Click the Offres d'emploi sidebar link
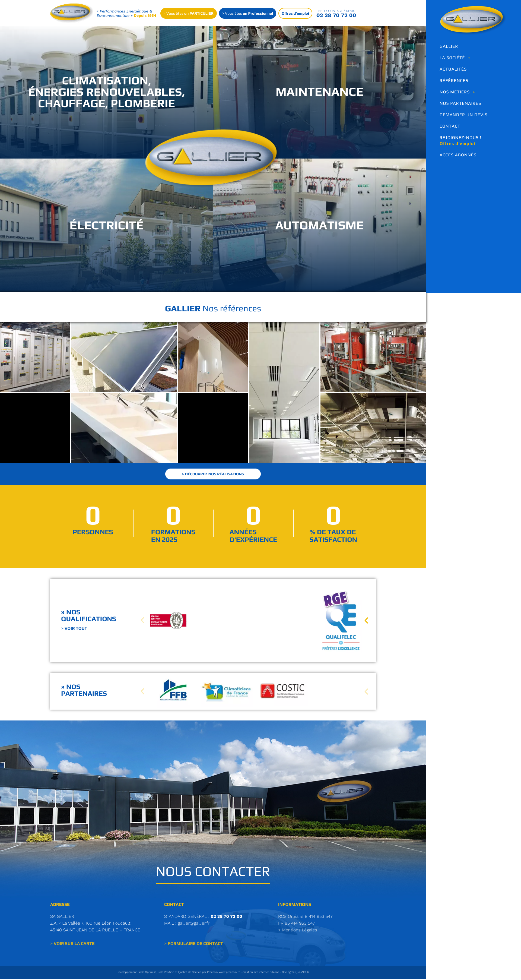Screen dimensions: 521x980 (457, 143)
